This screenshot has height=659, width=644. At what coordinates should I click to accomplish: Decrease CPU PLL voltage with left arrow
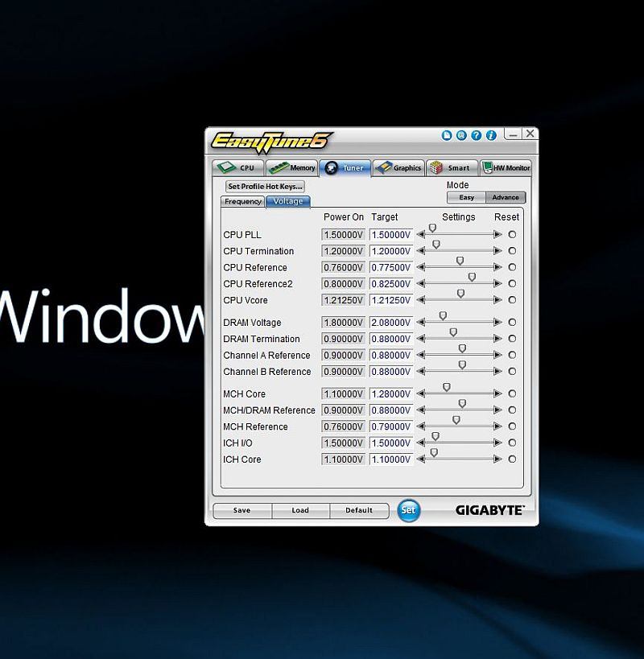421,234
